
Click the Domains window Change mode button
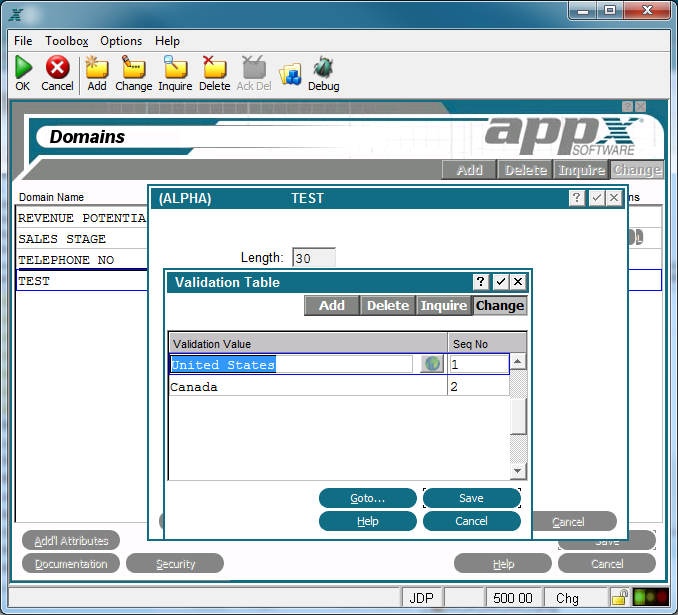pyautogui.click(x=637, y=170)
